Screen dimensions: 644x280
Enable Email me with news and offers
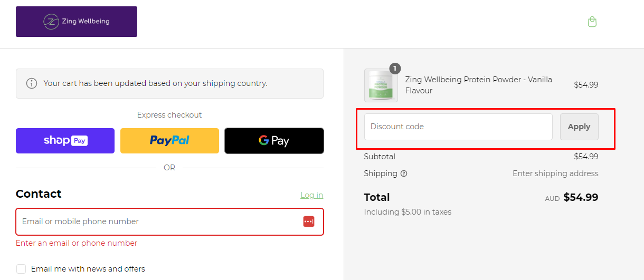[x=21, y=269]
